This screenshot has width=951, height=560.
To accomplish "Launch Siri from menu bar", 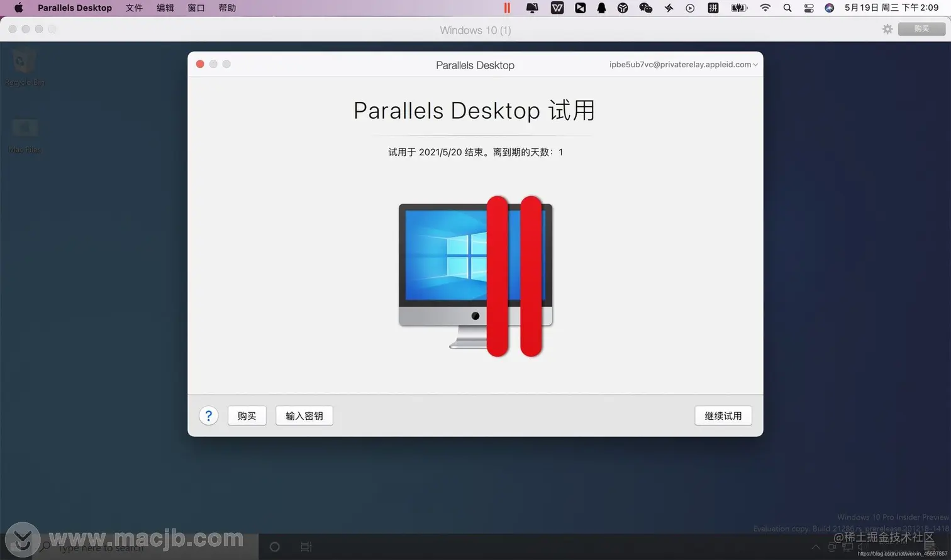I will (830, 8).
